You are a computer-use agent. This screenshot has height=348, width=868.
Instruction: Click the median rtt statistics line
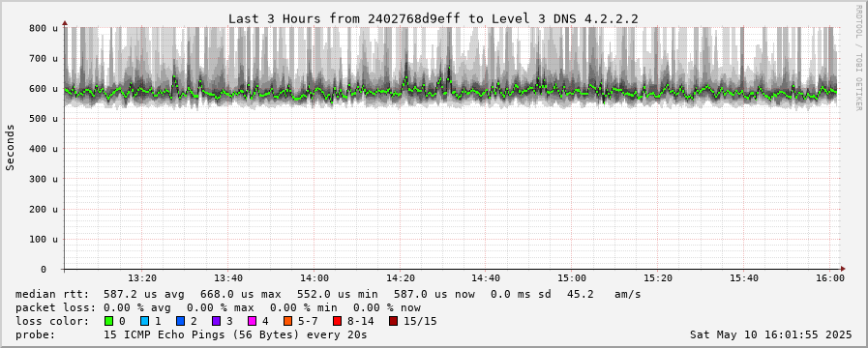[x=328, y=294]
